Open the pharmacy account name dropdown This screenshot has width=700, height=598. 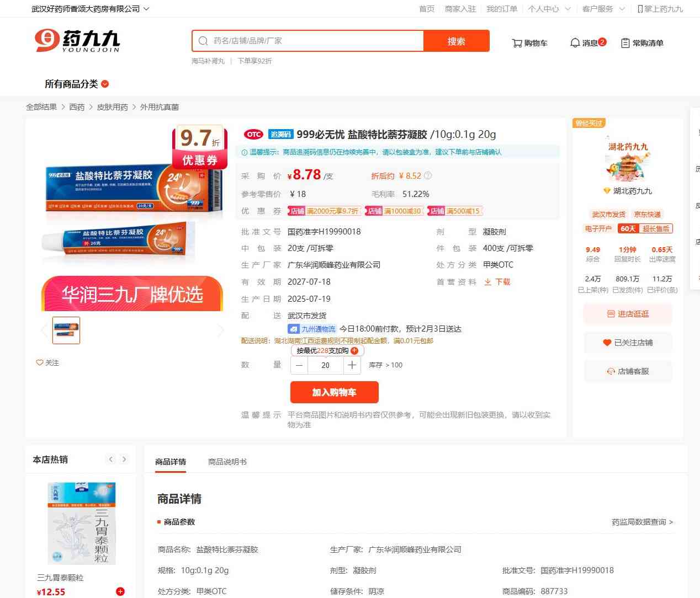coord(90,9)
